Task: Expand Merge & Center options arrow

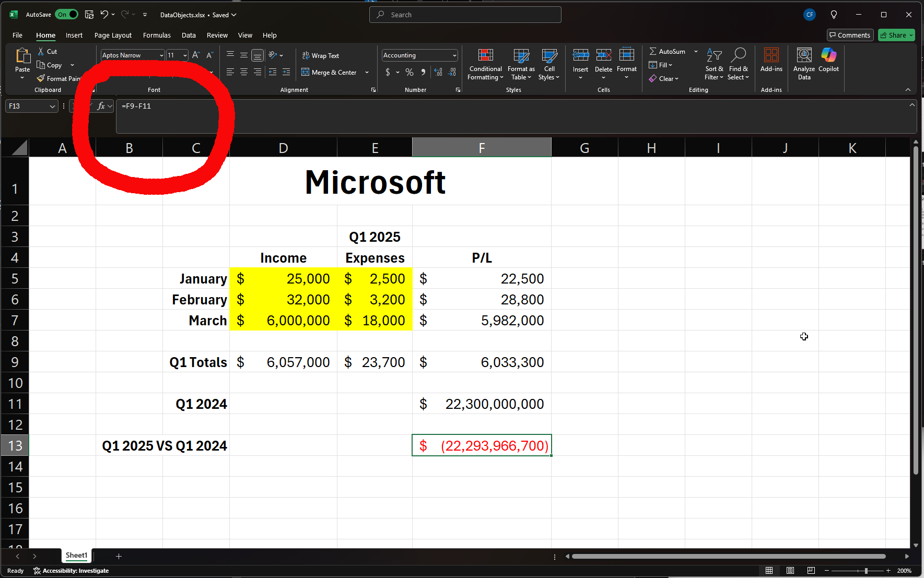Action: pos(367,72)
